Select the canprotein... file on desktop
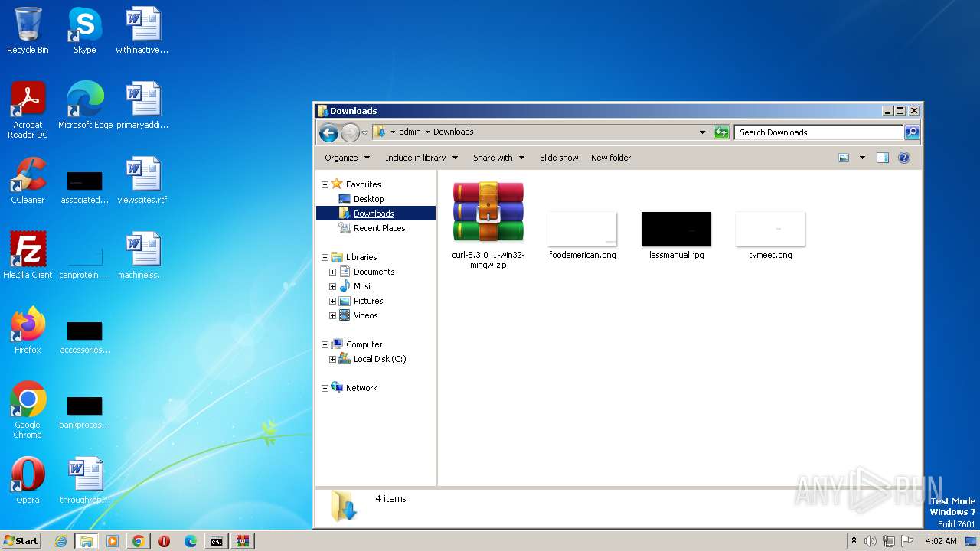Screen dimensions: 980x551 click(x=85, y=261)
